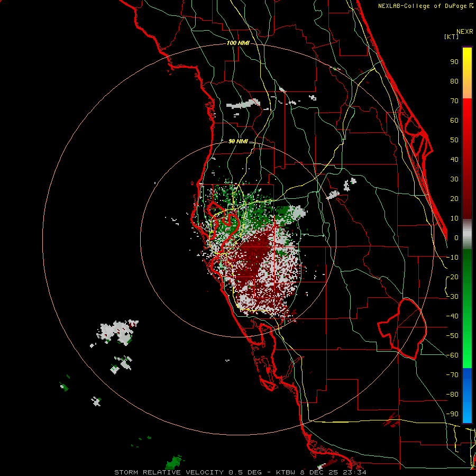Screen dimensions: 476x476
Task: Click the -40 value on the velocity scale
Action: 452,316
